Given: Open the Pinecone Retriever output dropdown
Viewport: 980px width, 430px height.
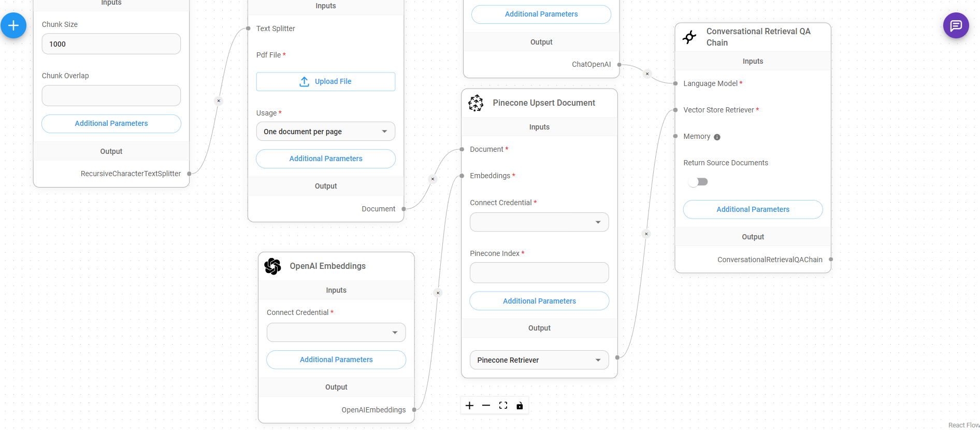Looking at the screenshot, I should click(x=539, y=360).
